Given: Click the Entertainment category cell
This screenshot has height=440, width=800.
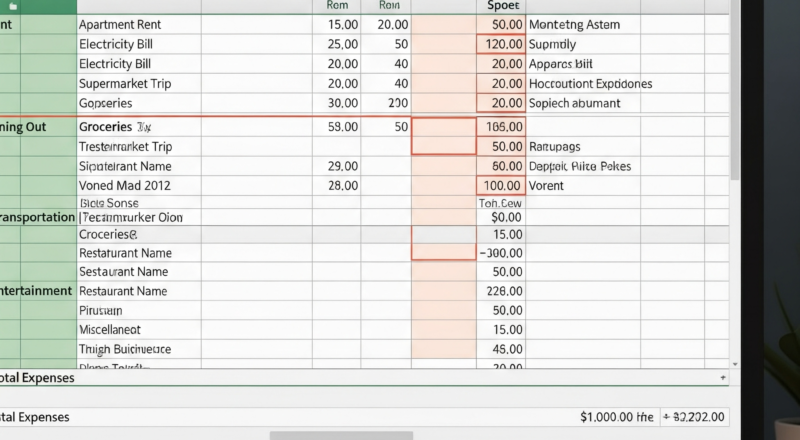Looking at the screenshot, I should [38, 291].
